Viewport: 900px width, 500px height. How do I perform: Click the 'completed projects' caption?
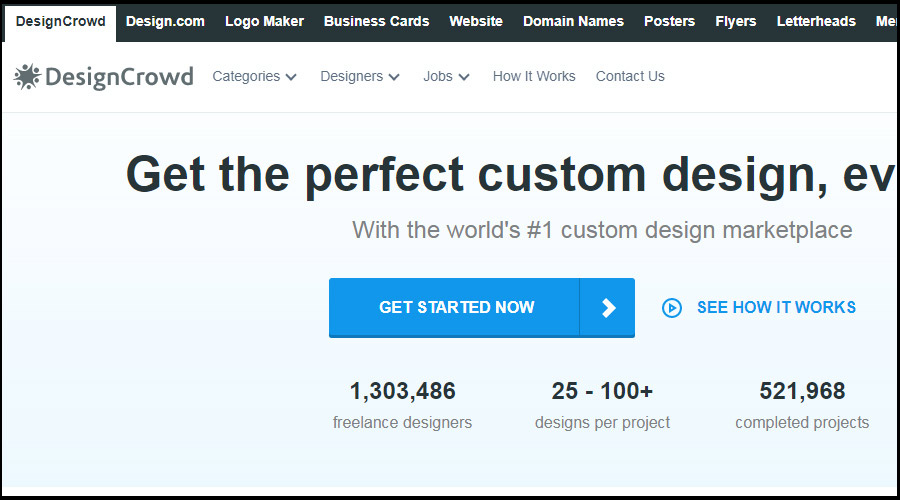point(802,423)
